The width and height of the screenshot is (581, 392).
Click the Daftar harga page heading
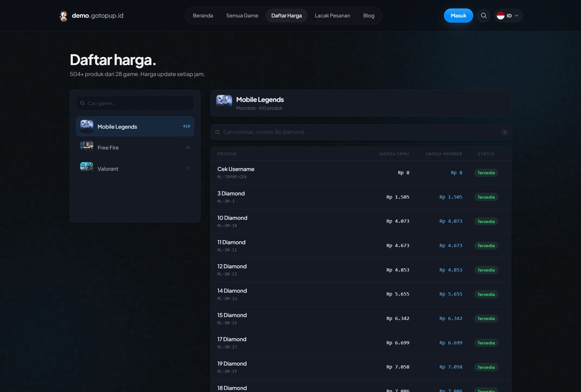point(113,60)
